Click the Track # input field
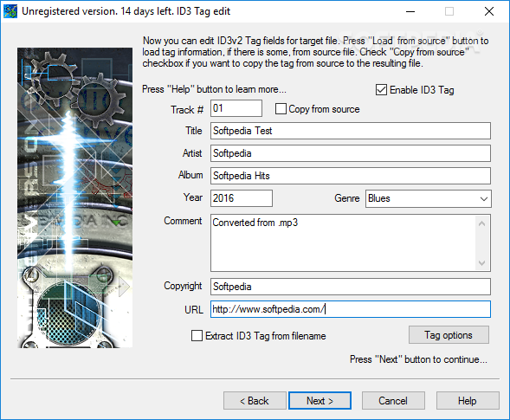Screen dimensions: 510x420 point(236,108)
